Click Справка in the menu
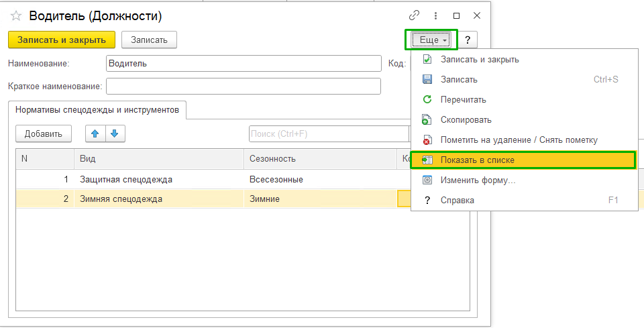 pos(457,200)
